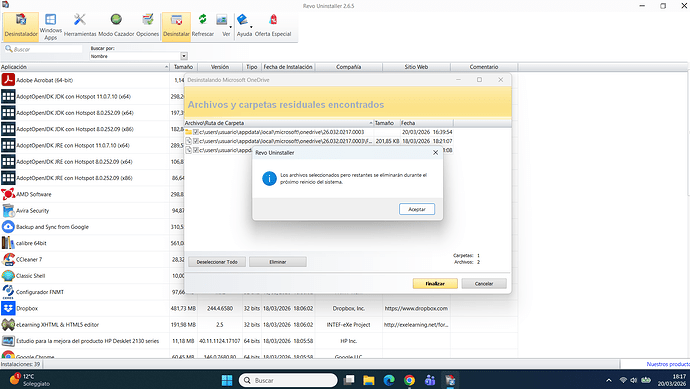Select the Classic Shell app icon

click(8, 275)
